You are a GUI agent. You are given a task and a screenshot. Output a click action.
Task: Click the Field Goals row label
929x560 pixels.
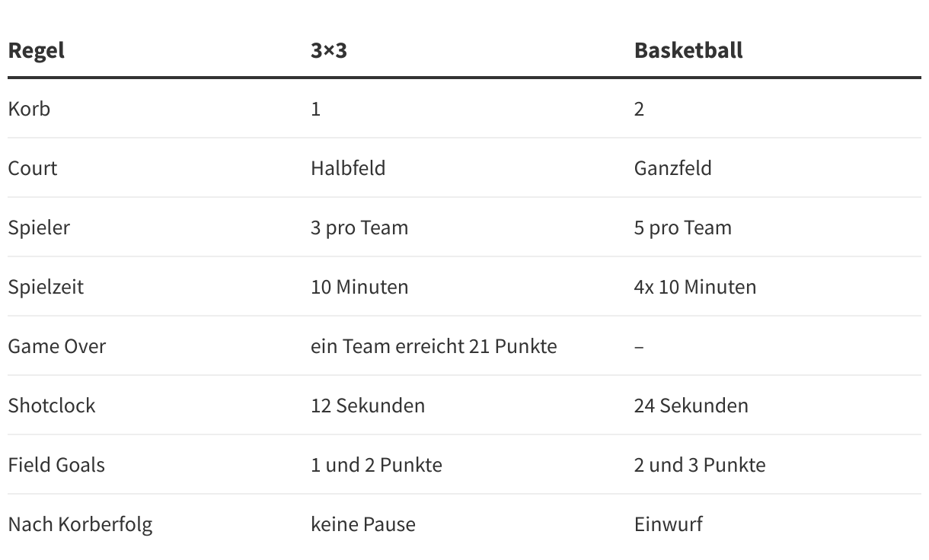coord(56,465)
